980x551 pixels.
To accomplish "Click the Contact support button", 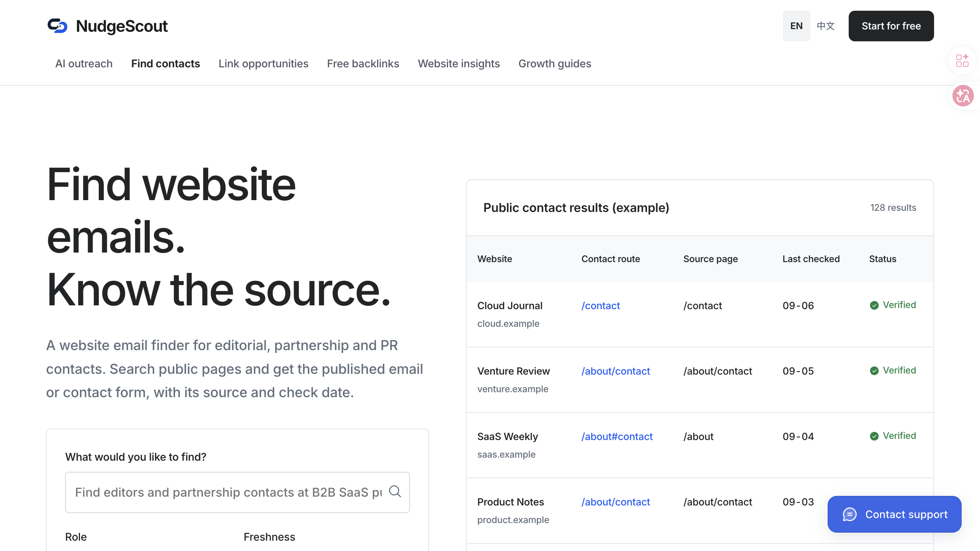I will coord(894,514).
